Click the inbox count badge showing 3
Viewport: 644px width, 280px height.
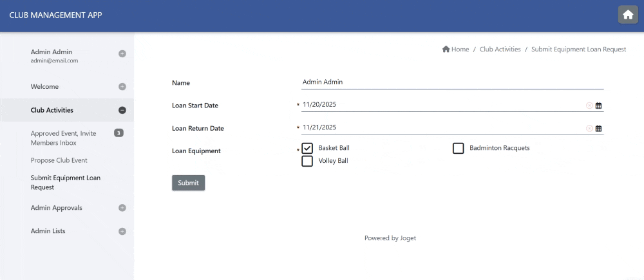point(118,133)
